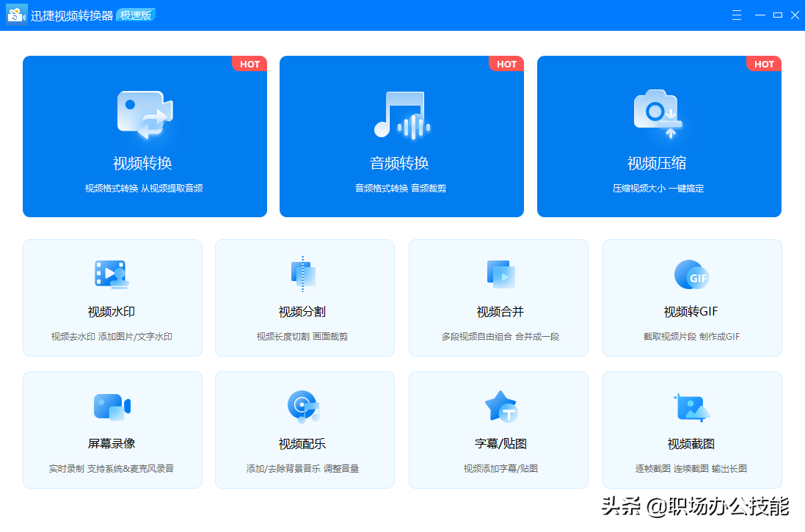
Task: Click the 迅捷视频转换器 title text
Action: coord(72,16)
